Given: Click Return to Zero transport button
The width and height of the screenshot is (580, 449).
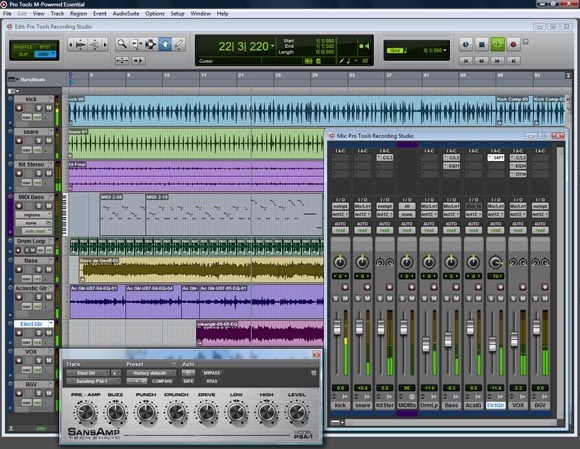Looking at the screenshot, I should 466,60.
